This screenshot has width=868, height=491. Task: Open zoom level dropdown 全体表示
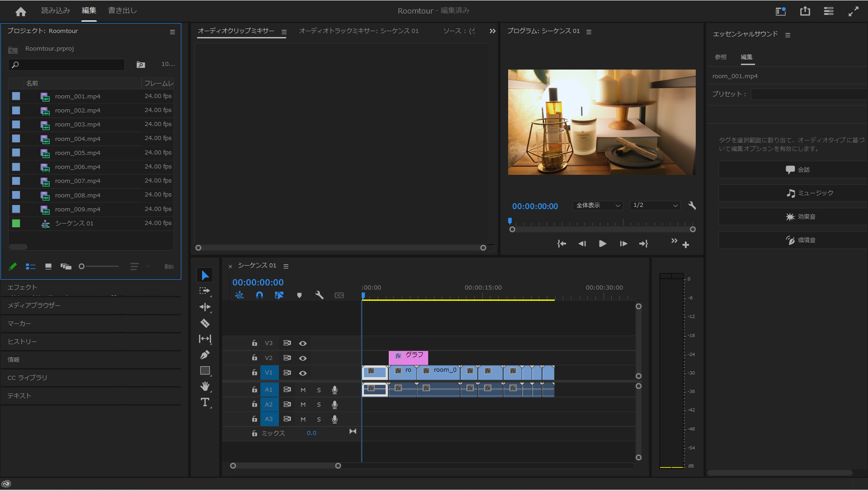point(598,206)
